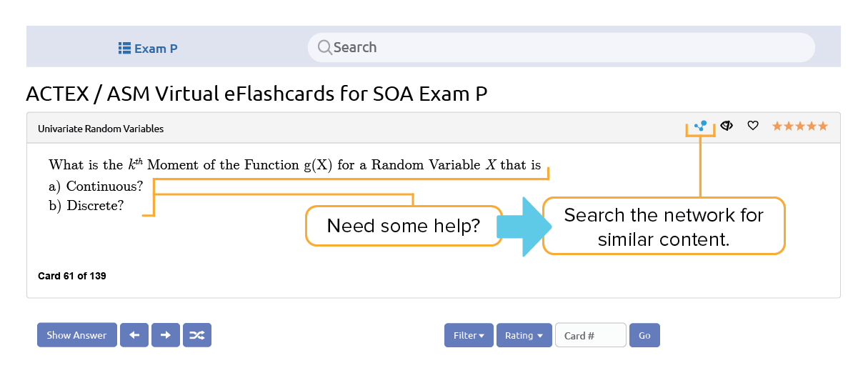The height and width of the screenshot is (373, 868).
Task: Toggle the hide card eye icon
Action: (727, 126)
